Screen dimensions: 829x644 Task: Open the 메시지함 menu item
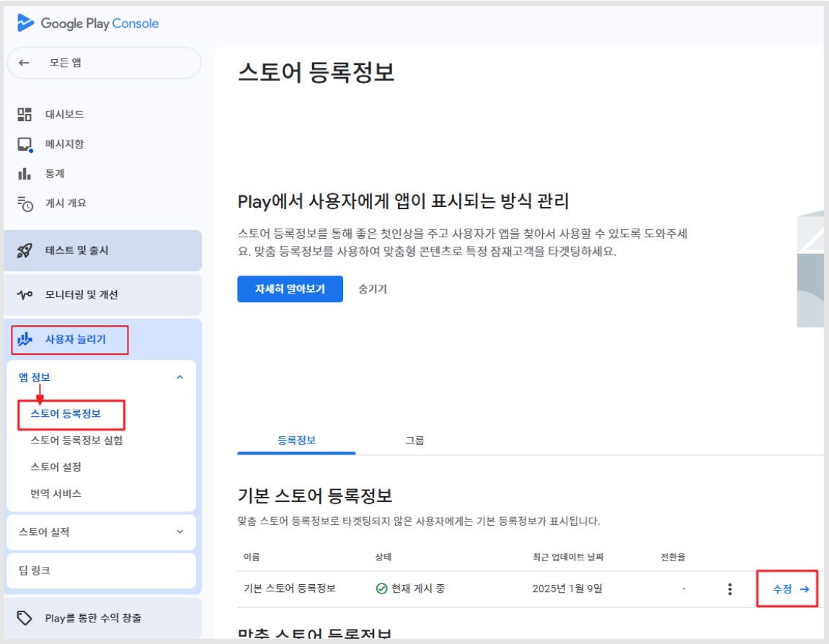64,144
